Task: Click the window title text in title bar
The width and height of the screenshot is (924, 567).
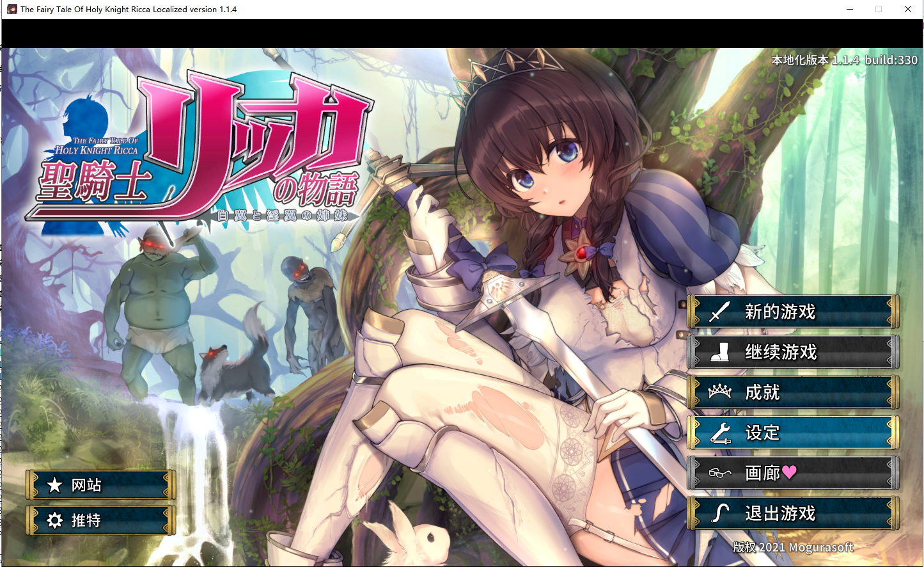Action: 129,9
